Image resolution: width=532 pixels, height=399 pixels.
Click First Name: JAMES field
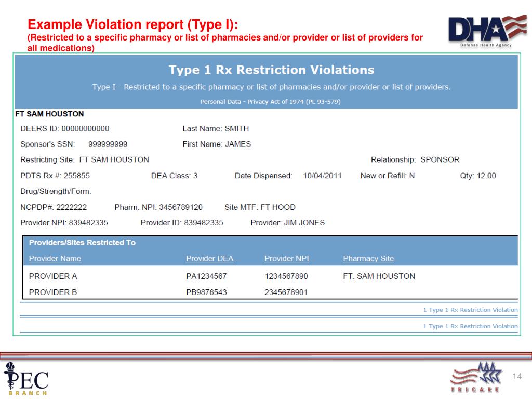click(x=217, y=144)
